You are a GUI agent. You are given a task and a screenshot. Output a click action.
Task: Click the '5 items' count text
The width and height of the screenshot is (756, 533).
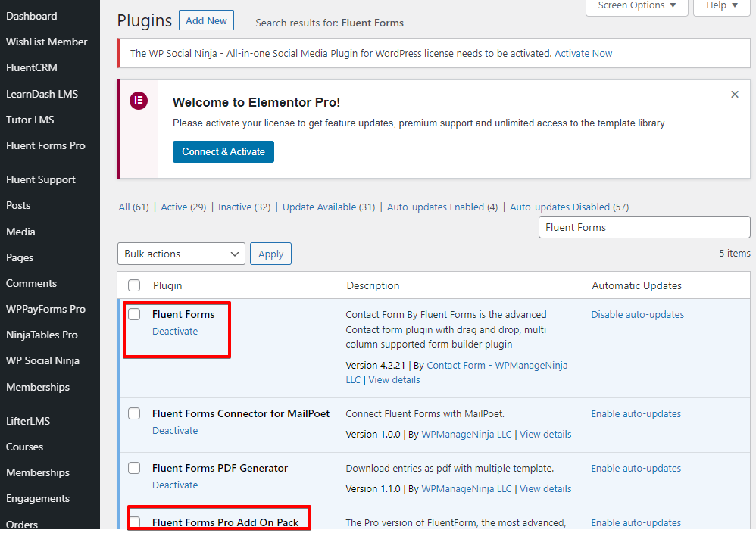(x=734, y=254)
